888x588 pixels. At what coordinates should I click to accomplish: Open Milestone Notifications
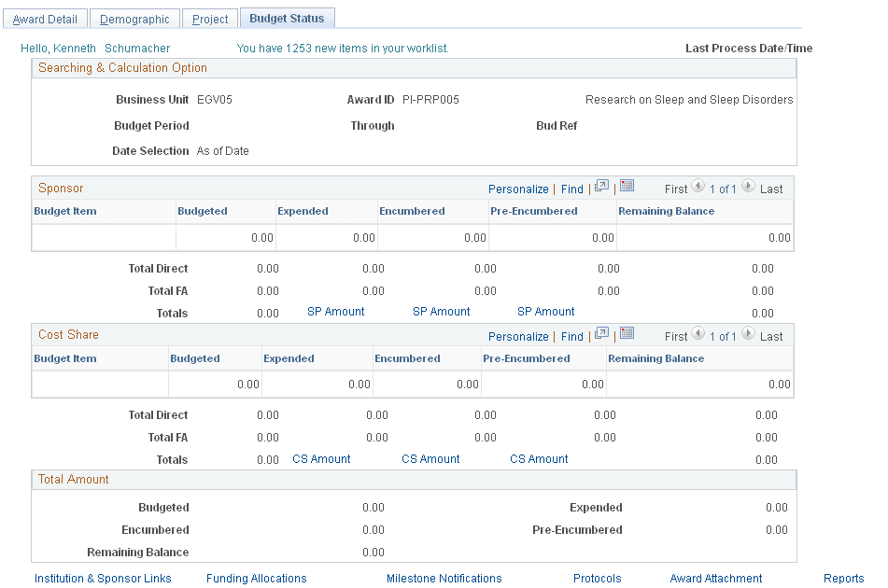[444, 578]
